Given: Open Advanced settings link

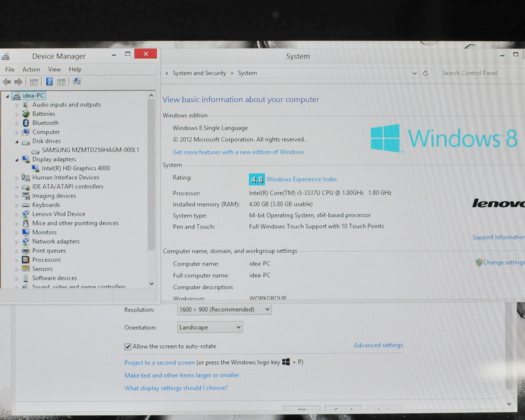Looking at the screenshot, I should tap(378, 345).
